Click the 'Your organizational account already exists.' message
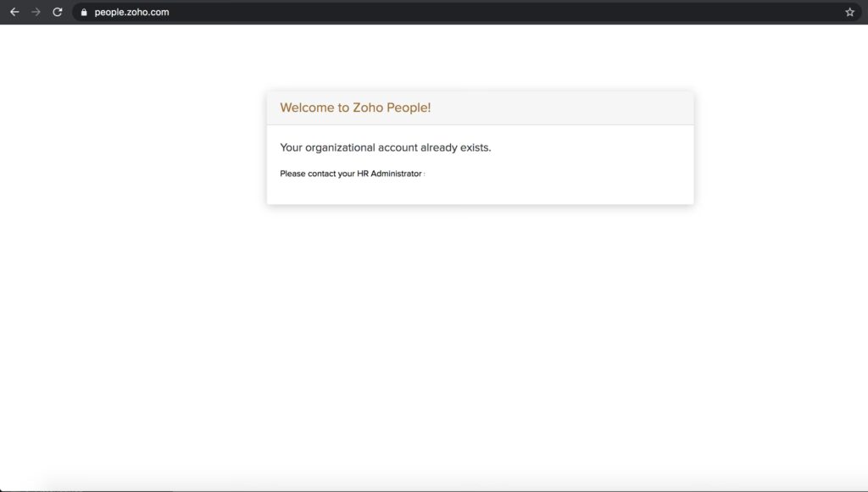This screenshot has height=492, width=868. [x=385, y=147]
